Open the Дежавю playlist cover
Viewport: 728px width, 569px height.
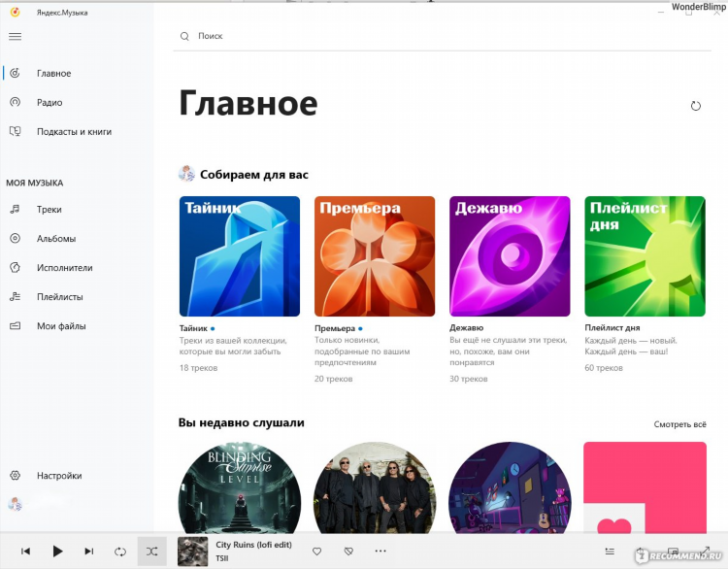(x=510, y=256)
